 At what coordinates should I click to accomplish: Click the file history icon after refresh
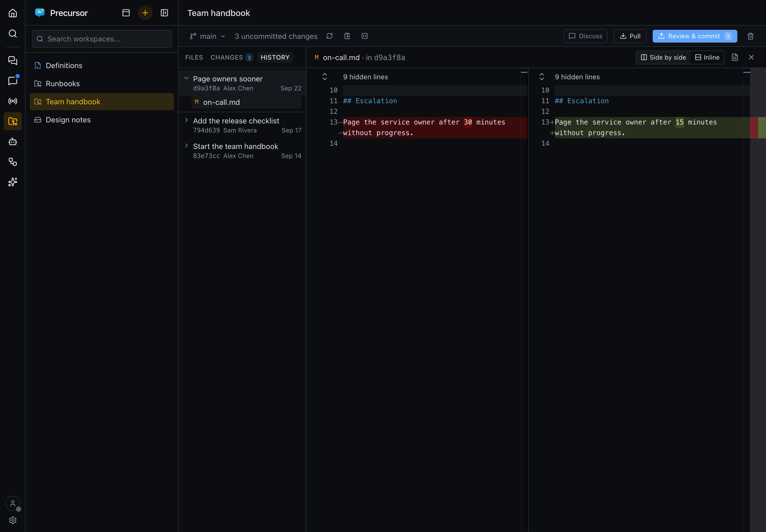click(347, 36)
